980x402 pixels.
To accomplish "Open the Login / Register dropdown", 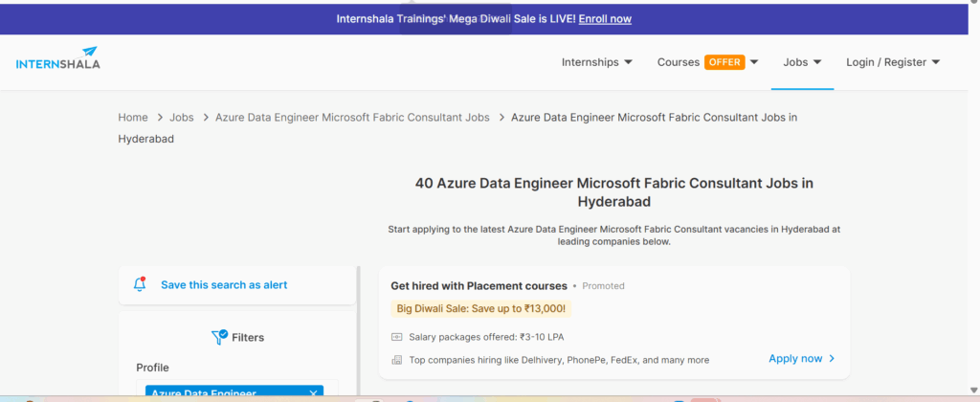I will coord(893,62).
